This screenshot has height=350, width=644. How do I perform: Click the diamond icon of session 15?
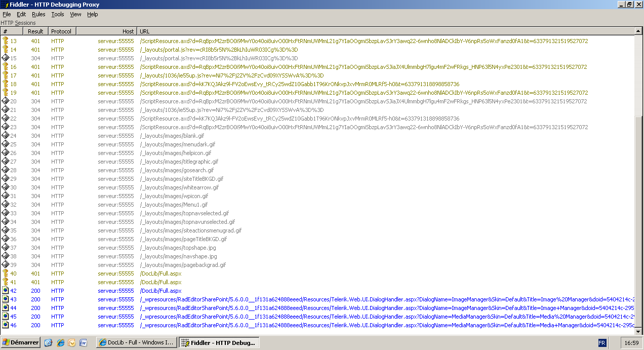coord(5,58)
